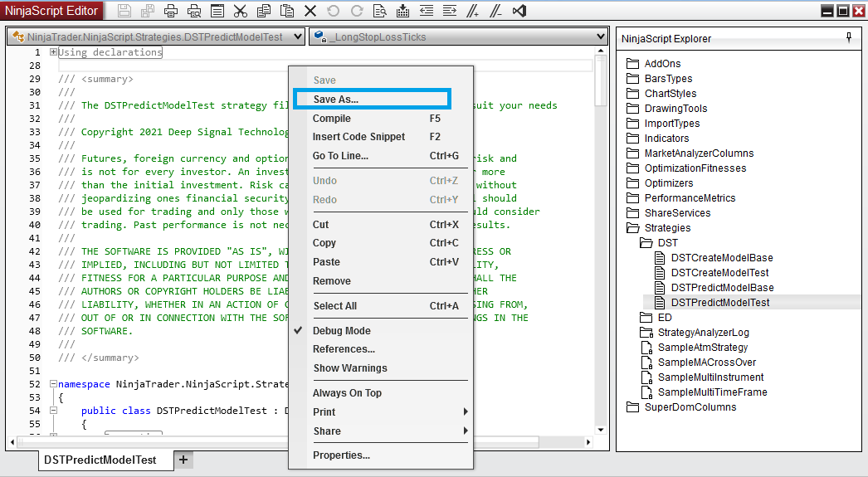Open the AddOns folder

[x=654, y=64]
